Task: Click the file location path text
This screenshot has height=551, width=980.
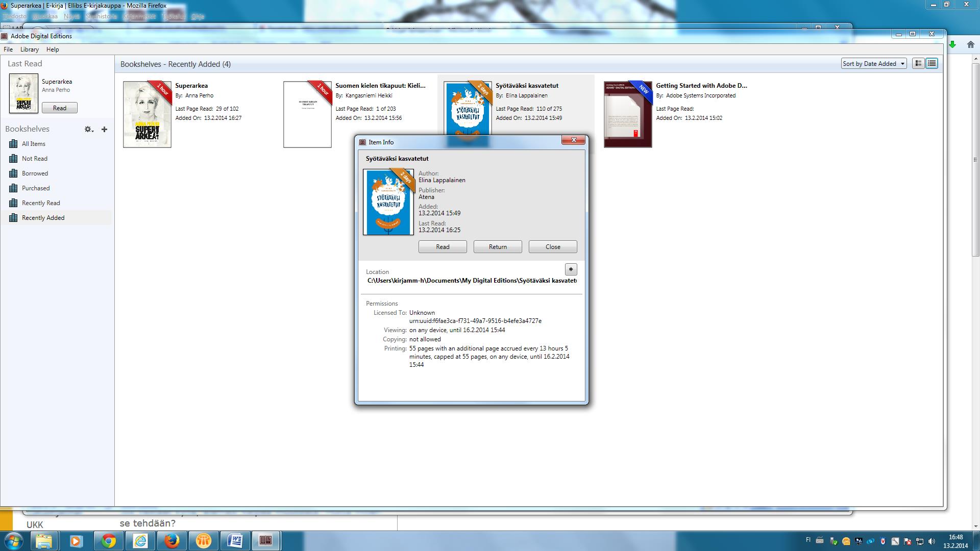Action: tap(472, 281)
